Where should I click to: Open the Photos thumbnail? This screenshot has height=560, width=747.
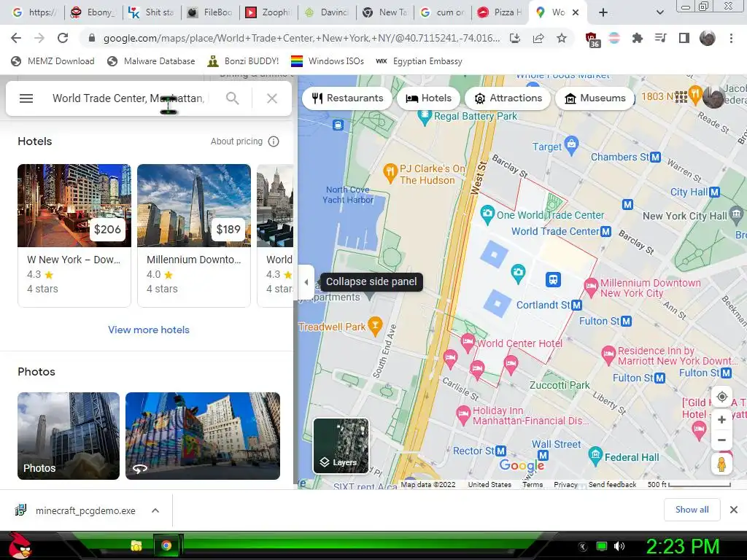pos(69,436)
